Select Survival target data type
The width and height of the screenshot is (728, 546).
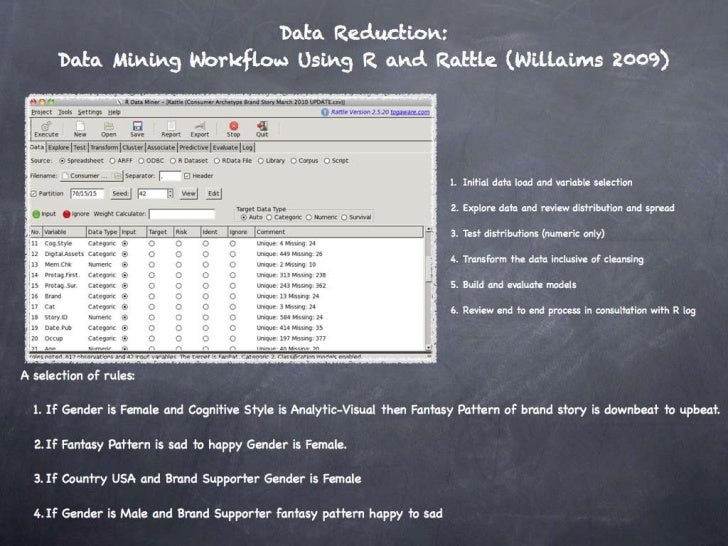click(x=344, y=217)
